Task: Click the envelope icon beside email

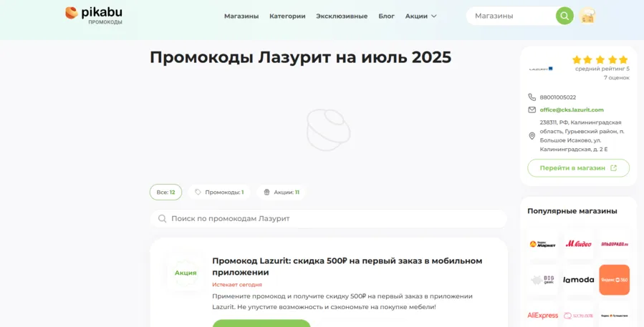Action: click(532, 110)
